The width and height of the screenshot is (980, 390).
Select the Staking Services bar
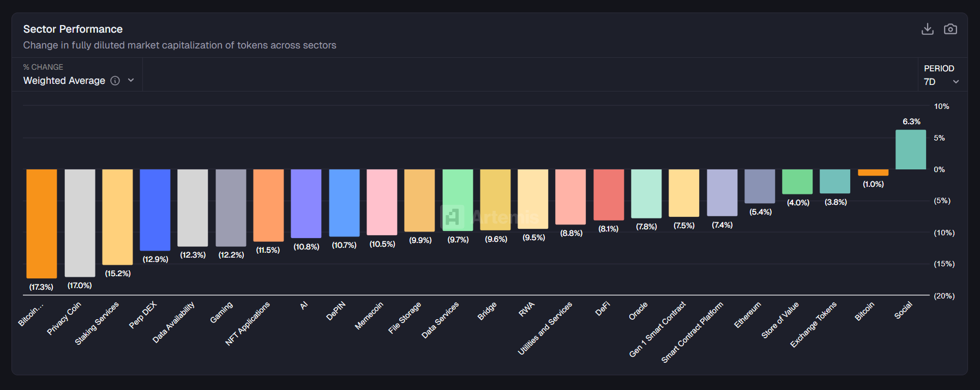click(117, 217)
